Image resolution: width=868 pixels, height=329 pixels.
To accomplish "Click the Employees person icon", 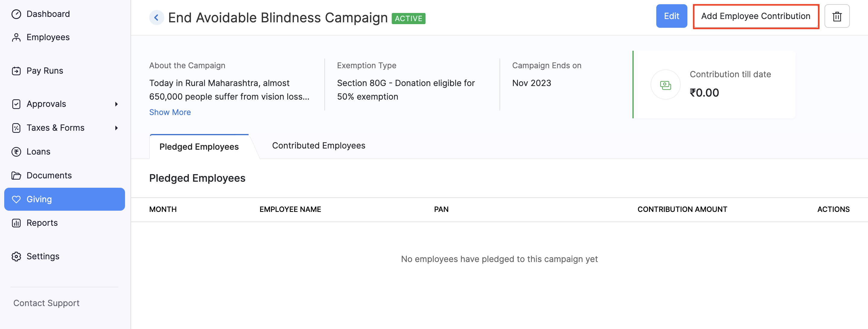I will tap(16, 37).
